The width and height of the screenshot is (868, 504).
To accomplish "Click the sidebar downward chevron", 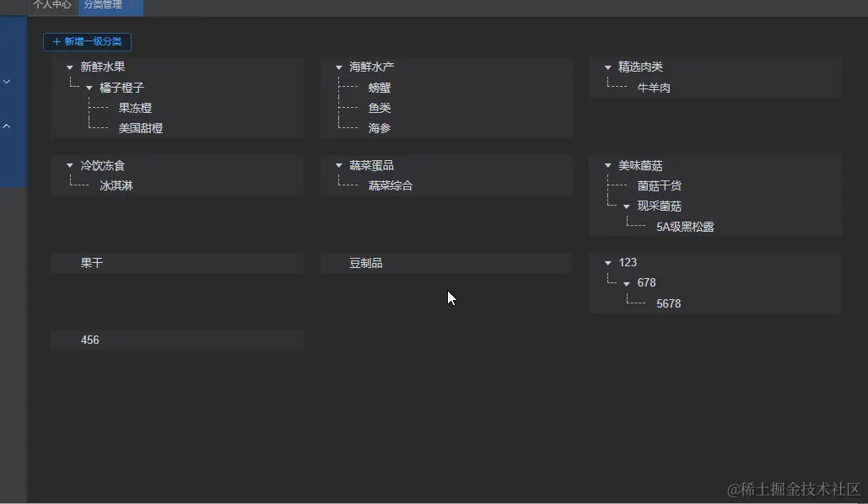I will coord(7,81).
